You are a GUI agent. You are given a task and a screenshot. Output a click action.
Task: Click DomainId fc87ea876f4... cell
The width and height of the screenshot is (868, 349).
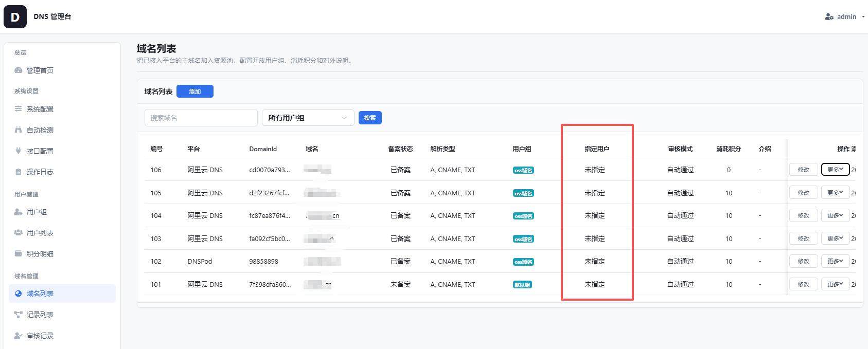coord(270,215)
